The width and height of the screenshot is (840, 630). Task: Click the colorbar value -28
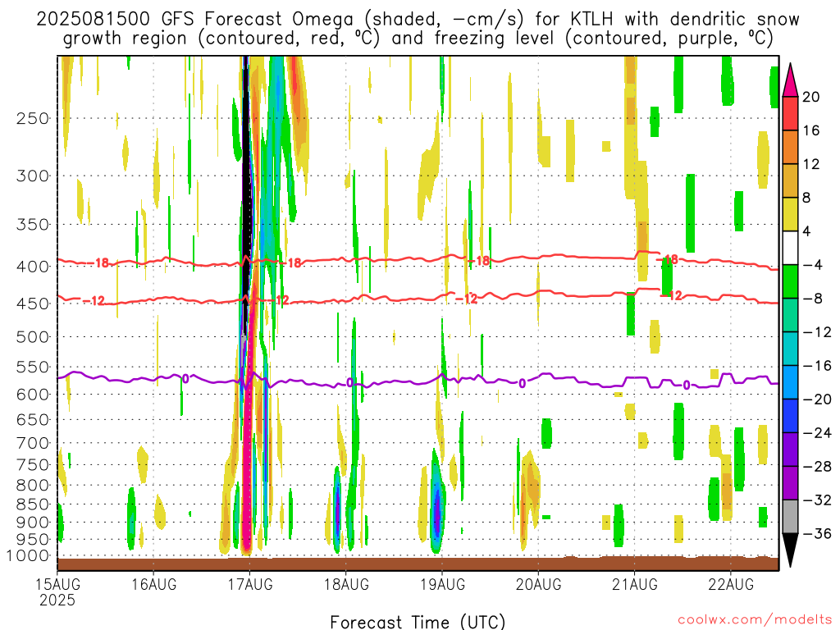[x=817, y=467]
